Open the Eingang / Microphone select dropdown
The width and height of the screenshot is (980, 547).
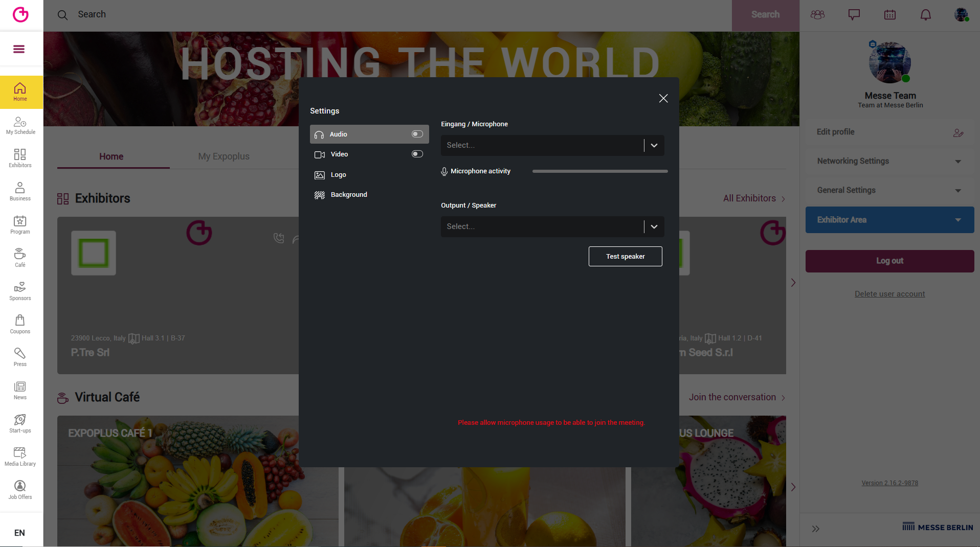[552, 145]
